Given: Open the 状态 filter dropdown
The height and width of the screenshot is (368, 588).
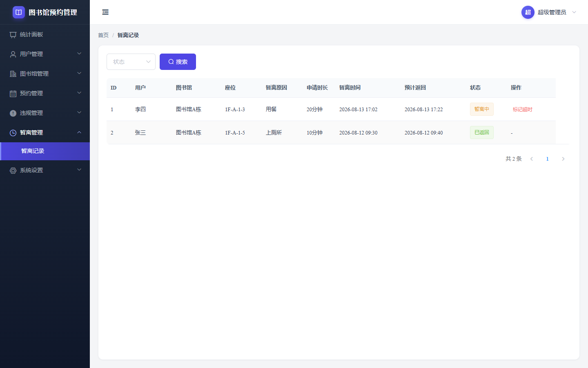Looking at the screenshot, I should coord(131,62).
